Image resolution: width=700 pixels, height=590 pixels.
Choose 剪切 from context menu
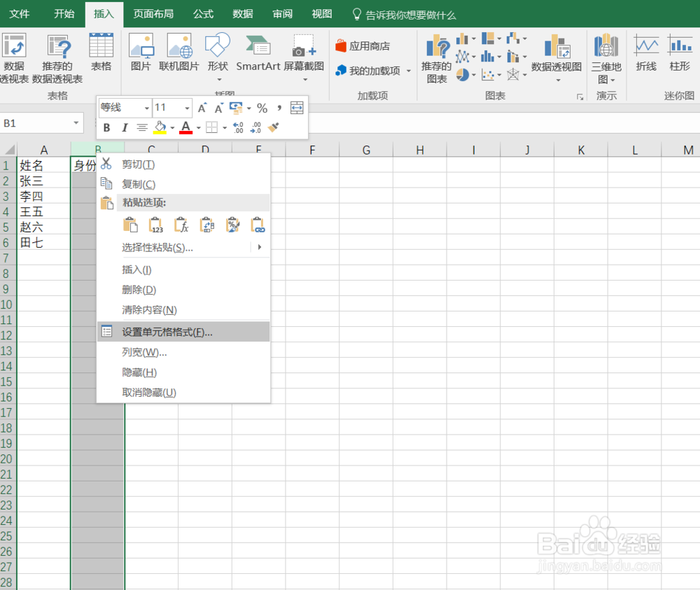point(183,164)
